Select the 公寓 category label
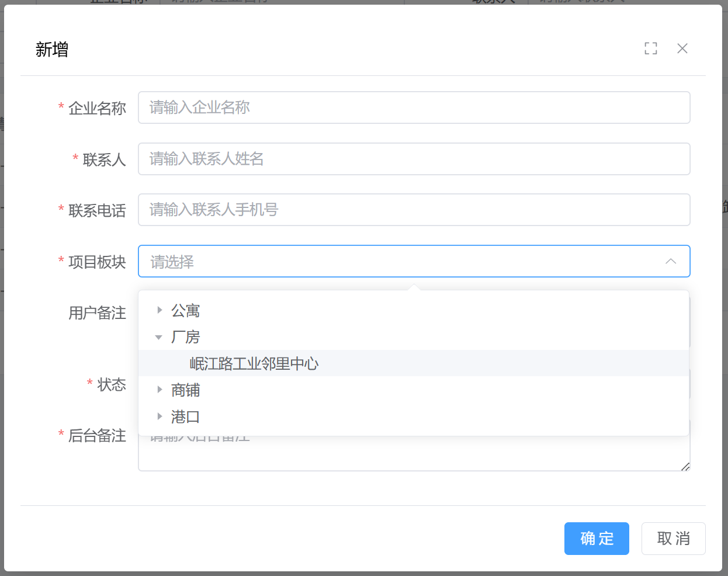This screenshot has height=576, width=728. click(186, 311)
